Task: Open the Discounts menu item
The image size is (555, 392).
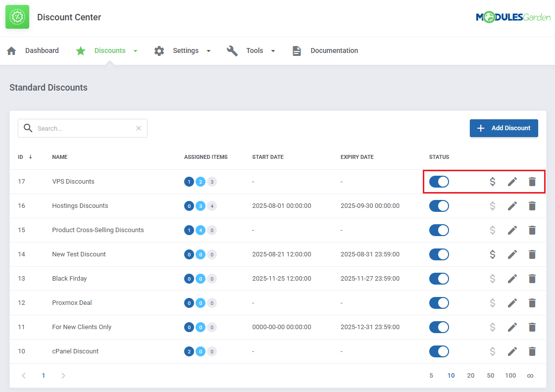Action: tap(110, 50)
